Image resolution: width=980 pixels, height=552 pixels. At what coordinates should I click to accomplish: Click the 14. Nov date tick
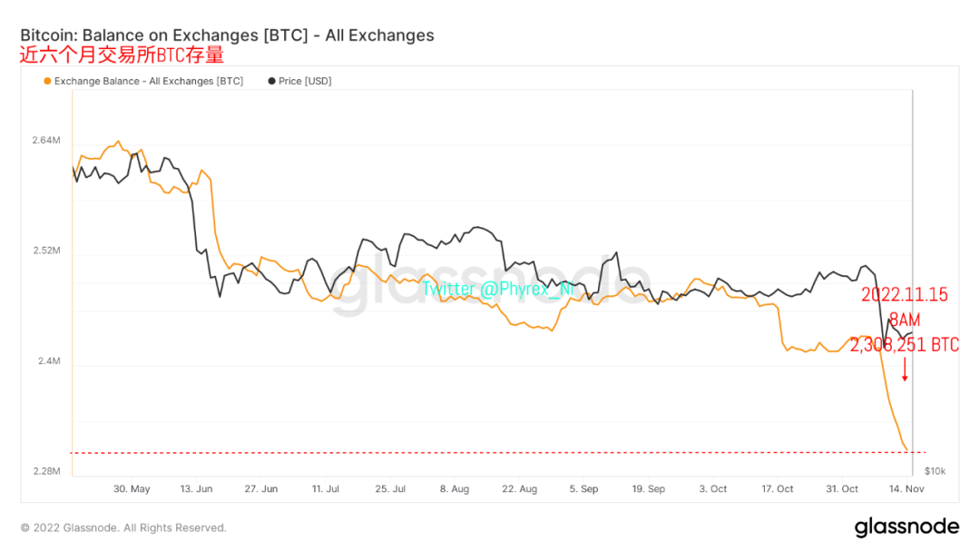click(x=906, y=488)
